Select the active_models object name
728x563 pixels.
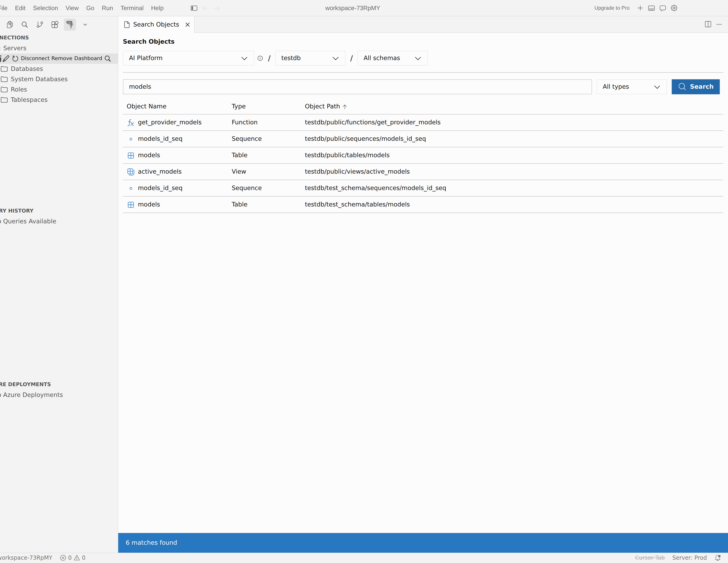[x=160, y=172]
